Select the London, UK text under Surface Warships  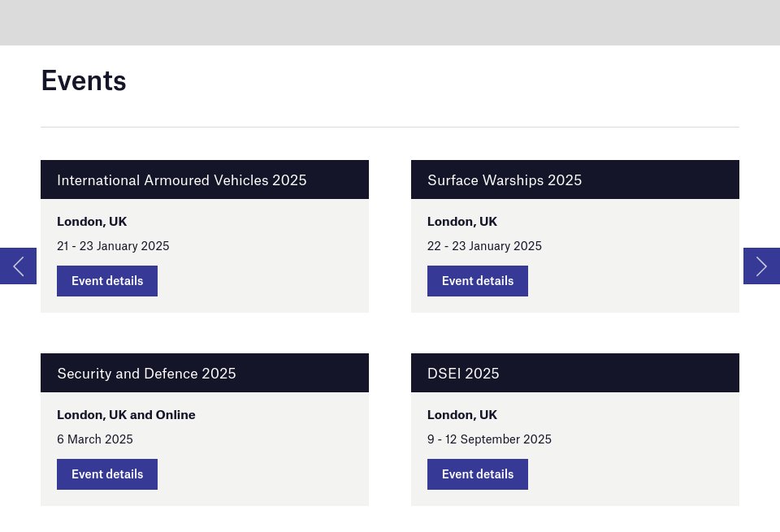point(461,221)
